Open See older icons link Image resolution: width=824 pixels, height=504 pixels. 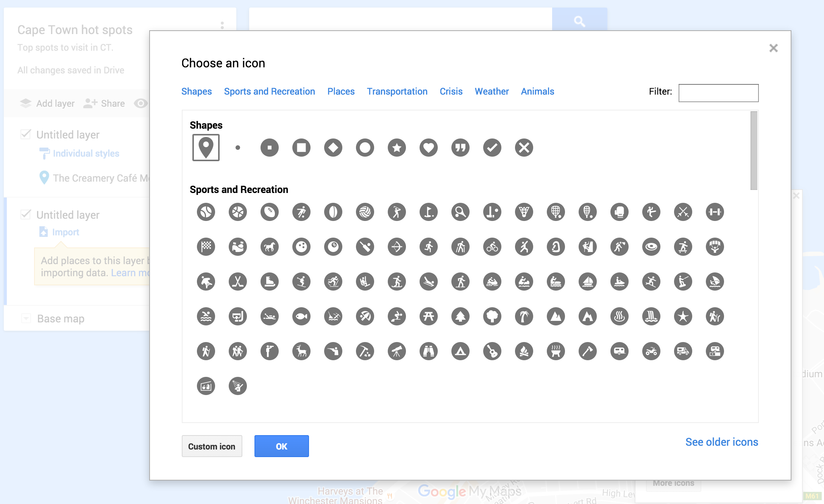click(721, 442)
